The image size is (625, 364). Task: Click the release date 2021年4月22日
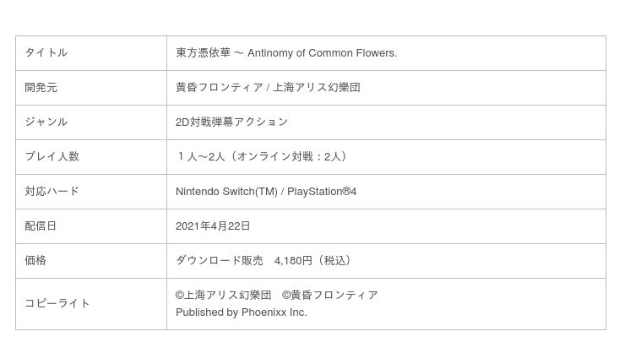click(x=213, y=226)
